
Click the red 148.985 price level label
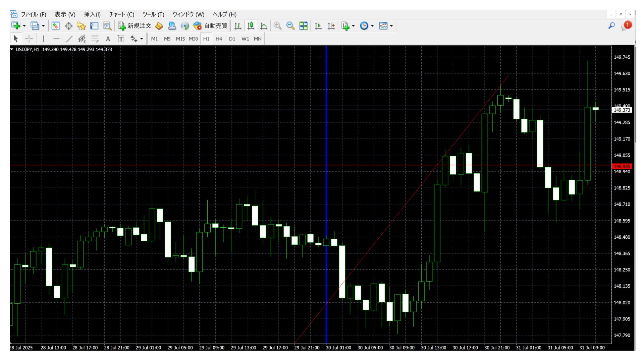tap(622, 166)
